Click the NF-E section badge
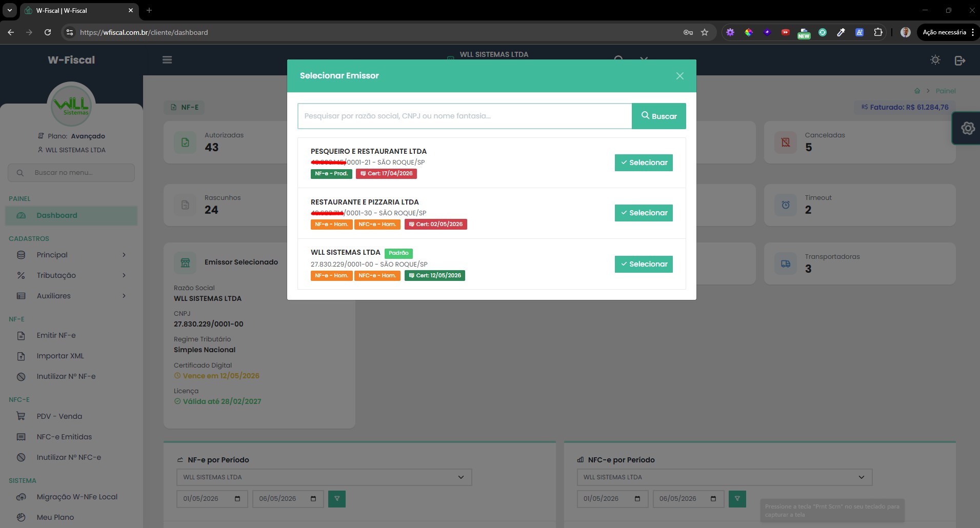 184,107
